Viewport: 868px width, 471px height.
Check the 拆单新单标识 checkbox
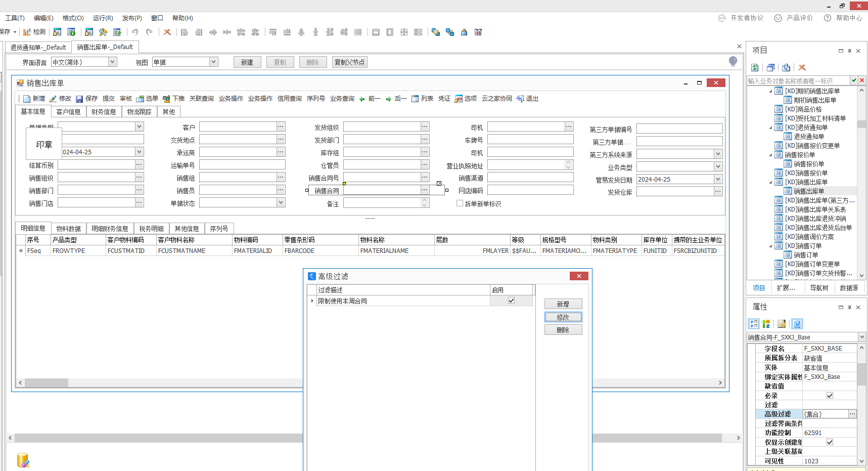(460, 203)
